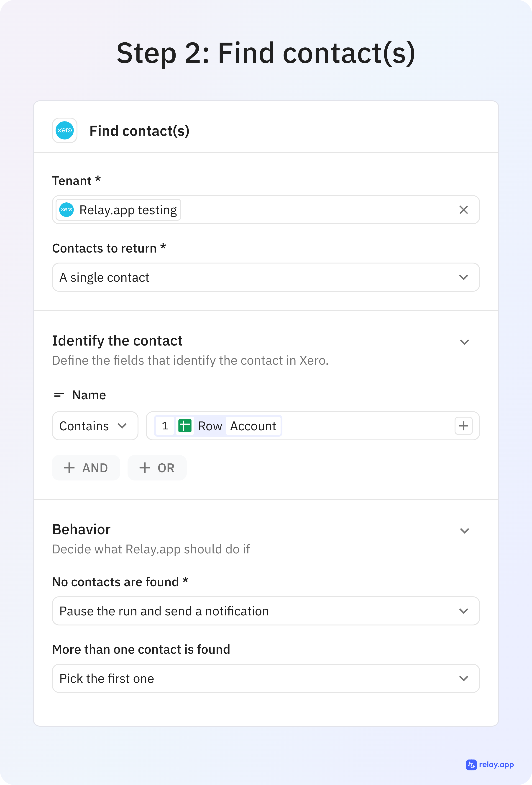Click the Google Sheets icon in the Row token

tap(185, 426)
